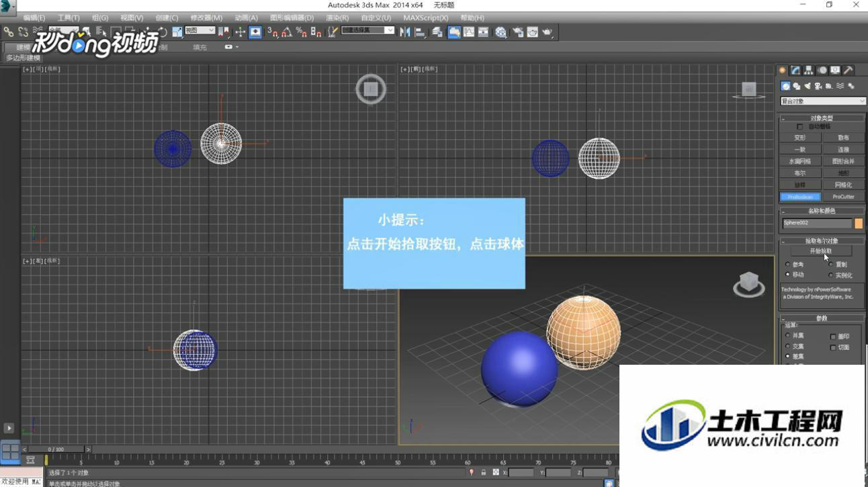Select the Cameras category icon
Image resolution: width=868 pixels, height=487 pixels.
[x=818, y=86]
